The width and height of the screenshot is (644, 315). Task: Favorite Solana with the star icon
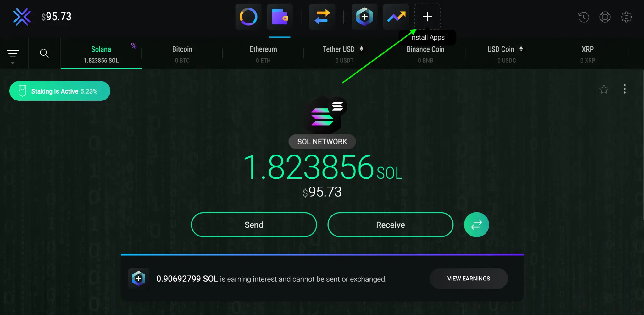coord(604,90)
